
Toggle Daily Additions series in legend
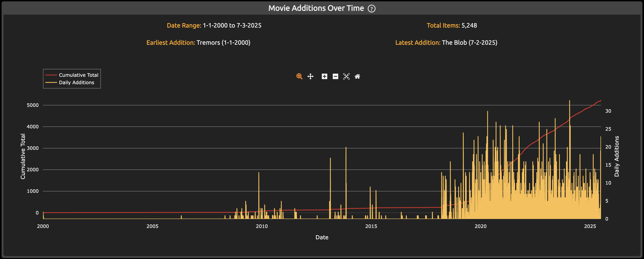[76, 82]
